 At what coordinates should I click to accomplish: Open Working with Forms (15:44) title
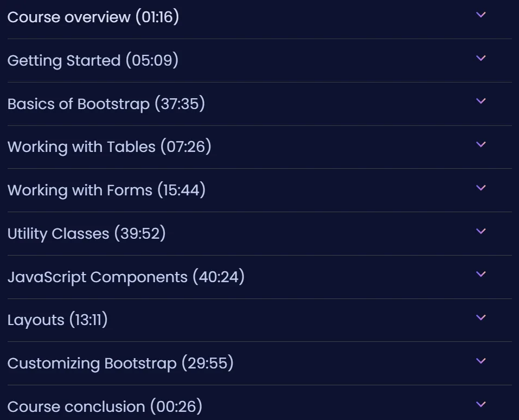pyautogui.click(x=106, y=190)
